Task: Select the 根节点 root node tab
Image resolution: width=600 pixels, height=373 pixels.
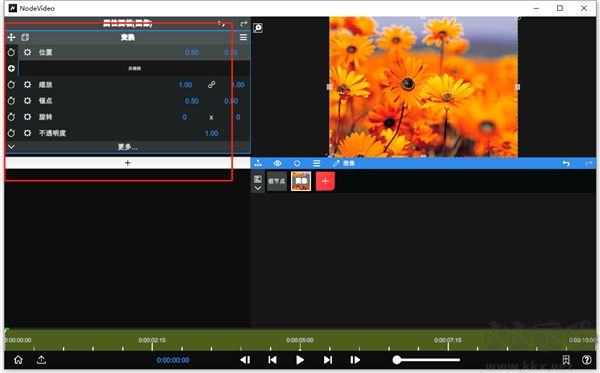Action: coord(277,181)
